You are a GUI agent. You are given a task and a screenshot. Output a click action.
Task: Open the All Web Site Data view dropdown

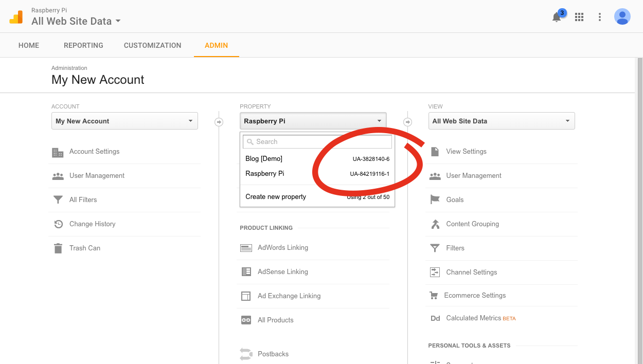502,121
